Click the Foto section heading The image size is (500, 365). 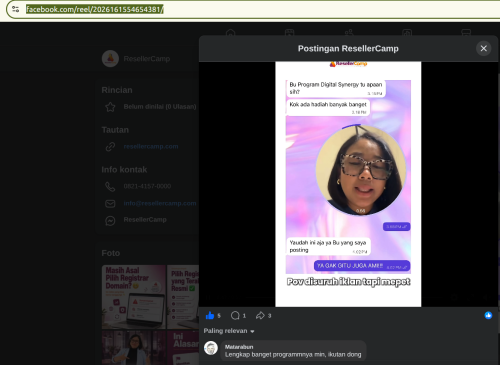point(111,253)
